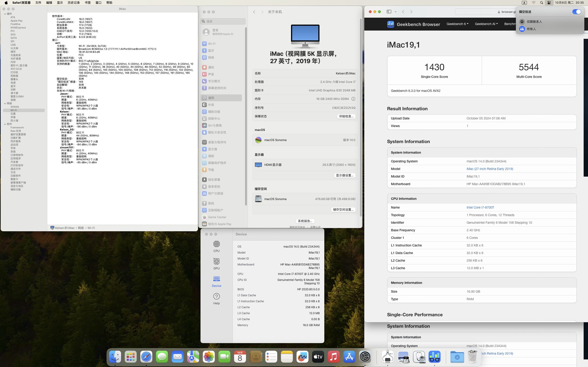Click the 关于本机 pane scrollbar

point(361,118)
